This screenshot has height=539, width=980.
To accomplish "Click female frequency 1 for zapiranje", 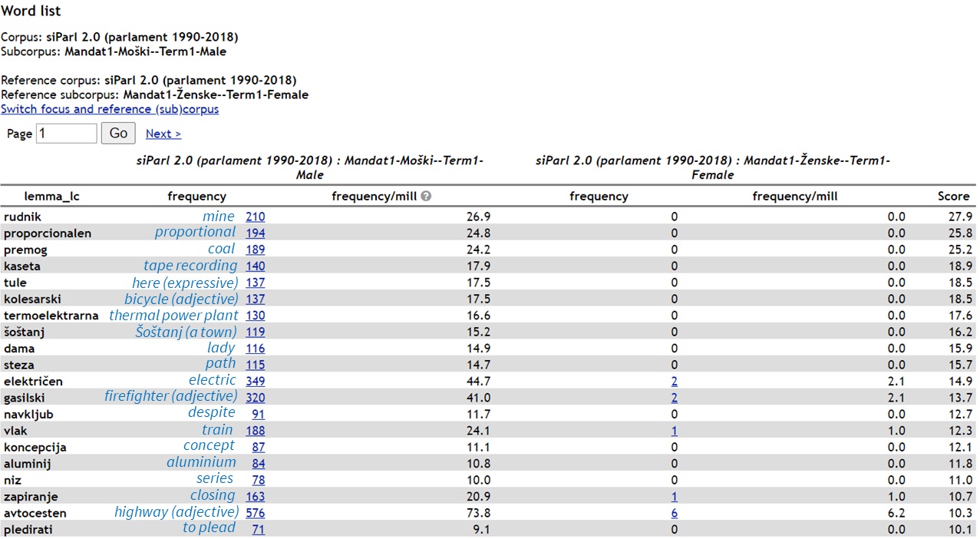I will pyautogui.click(x=675, y=497).
